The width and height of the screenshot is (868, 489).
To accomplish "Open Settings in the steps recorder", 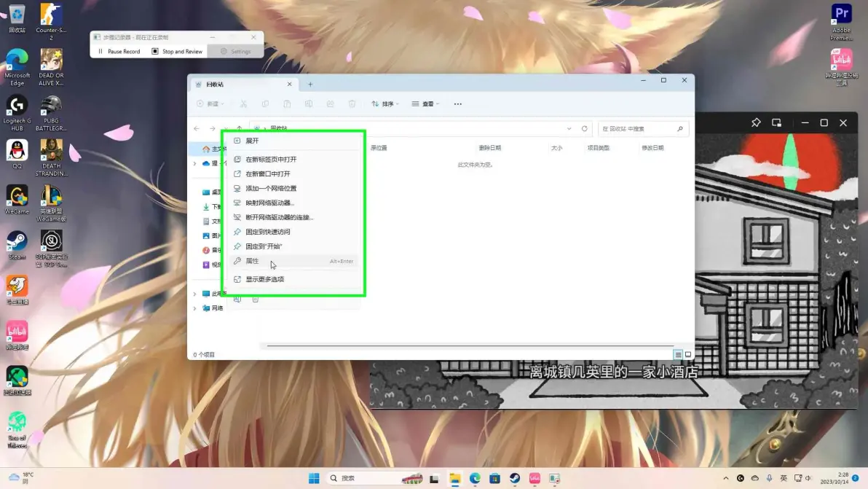I will click(236, 52).
